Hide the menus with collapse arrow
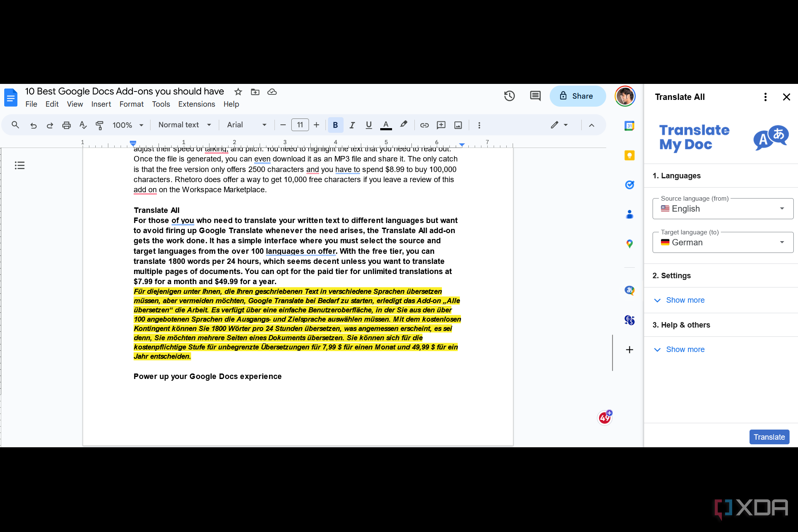Image resolution: width=798 pixels, height=532 pixels. [x=592, y=125]
